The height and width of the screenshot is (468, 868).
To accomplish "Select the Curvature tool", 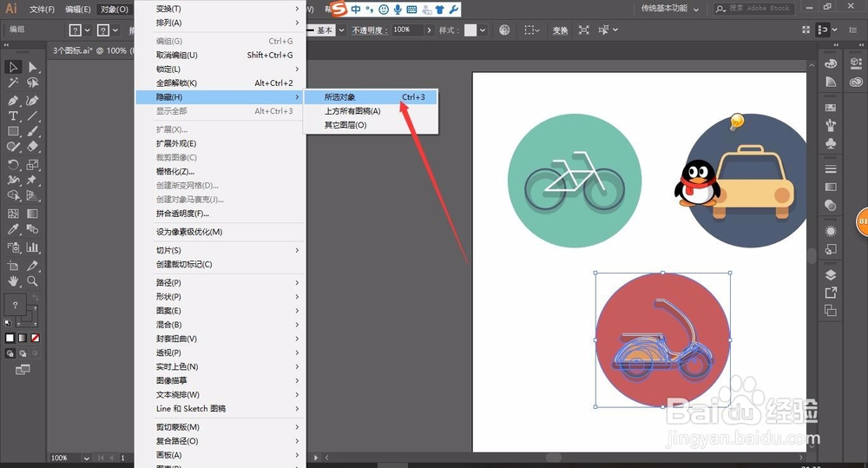I will click(x=33, y=101).
